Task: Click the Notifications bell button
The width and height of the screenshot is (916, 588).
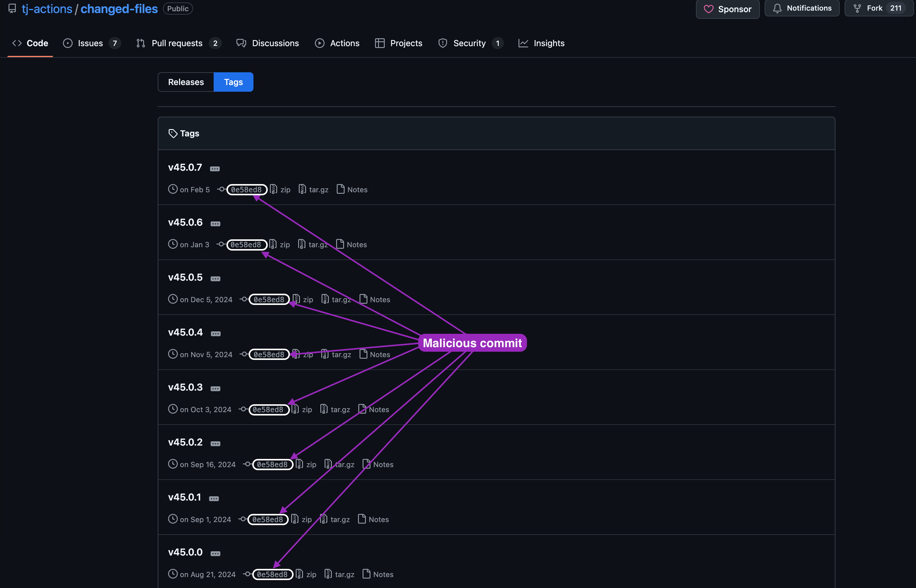Action: [x=802, y=8]
